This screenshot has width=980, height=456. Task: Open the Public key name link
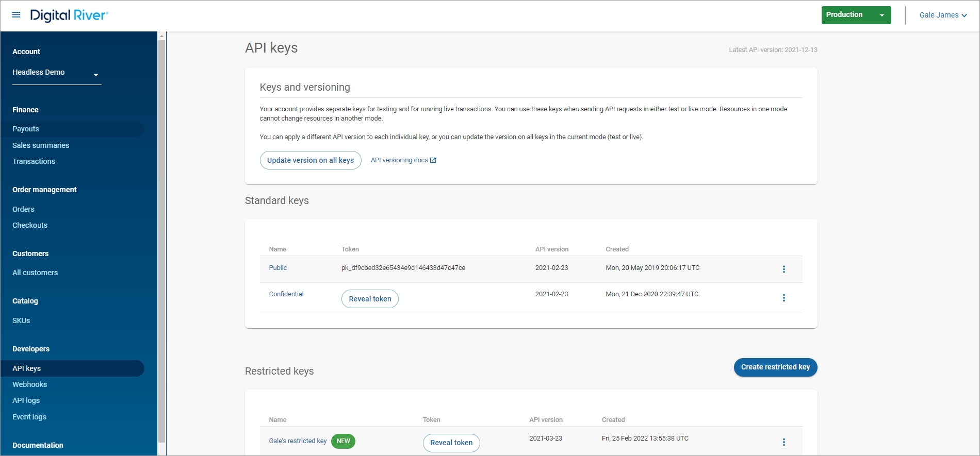click(277, 268)
